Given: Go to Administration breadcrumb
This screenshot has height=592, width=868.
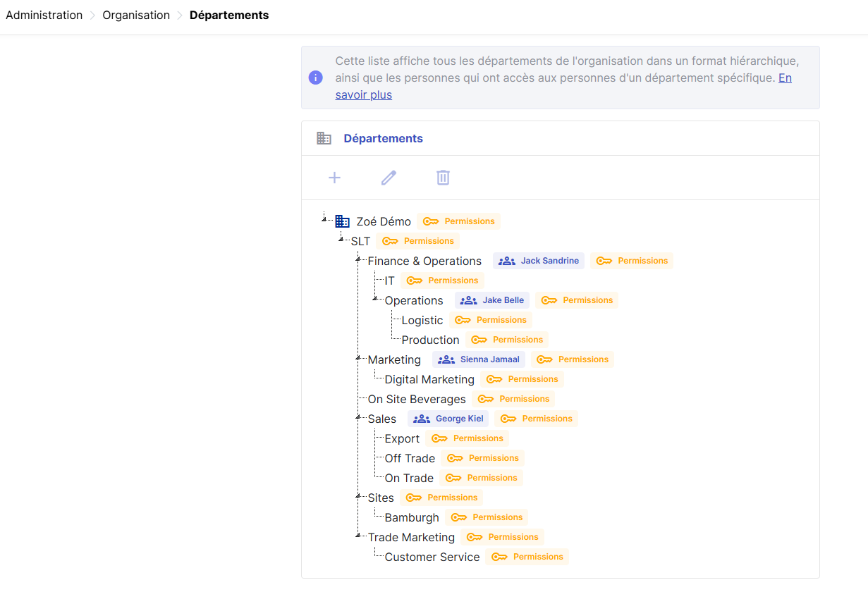Looking at the screenshot, I should pos(44,15).
